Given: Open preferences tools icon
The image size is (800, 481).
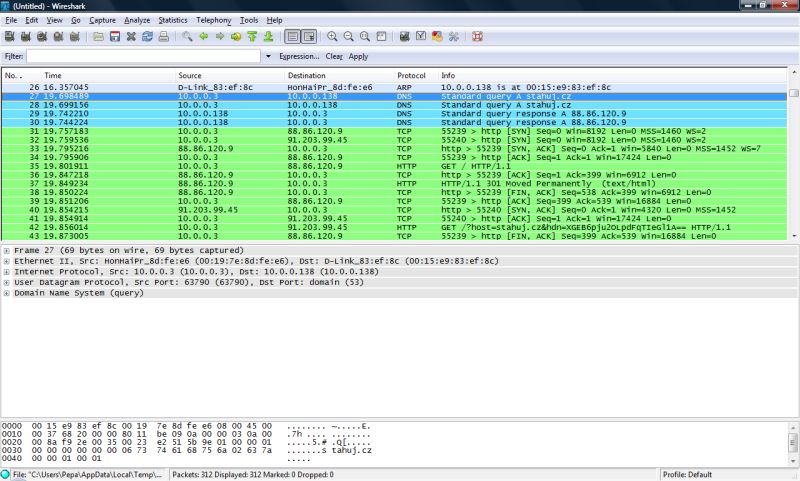Looking at the screenshot, I should click(x=454, y=36).
